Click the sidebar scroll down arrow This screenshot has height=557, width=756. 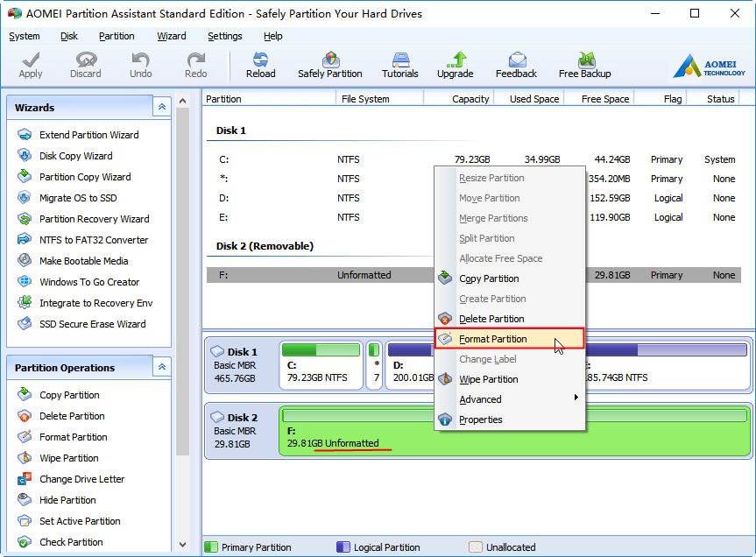(183, 545)
